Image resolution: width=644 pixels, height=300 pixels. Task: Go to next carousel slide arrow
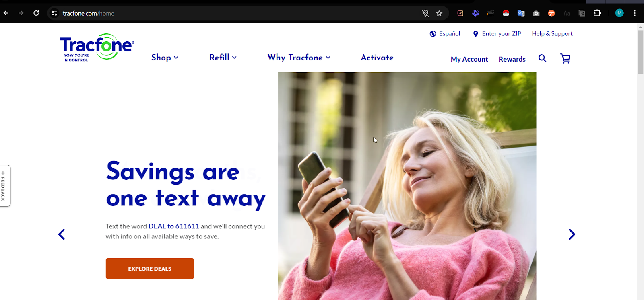point(572,234)
